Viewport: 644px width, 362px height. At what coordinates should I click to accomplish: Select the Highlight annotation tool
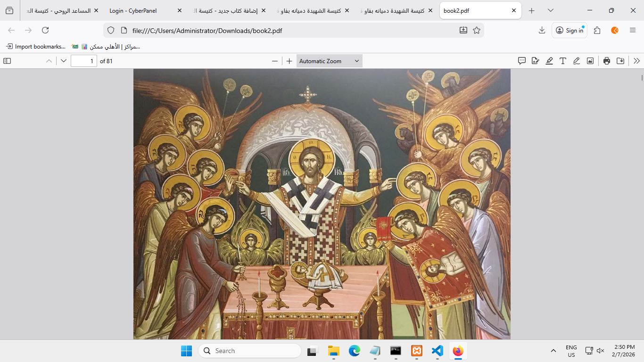coord(549,61)
